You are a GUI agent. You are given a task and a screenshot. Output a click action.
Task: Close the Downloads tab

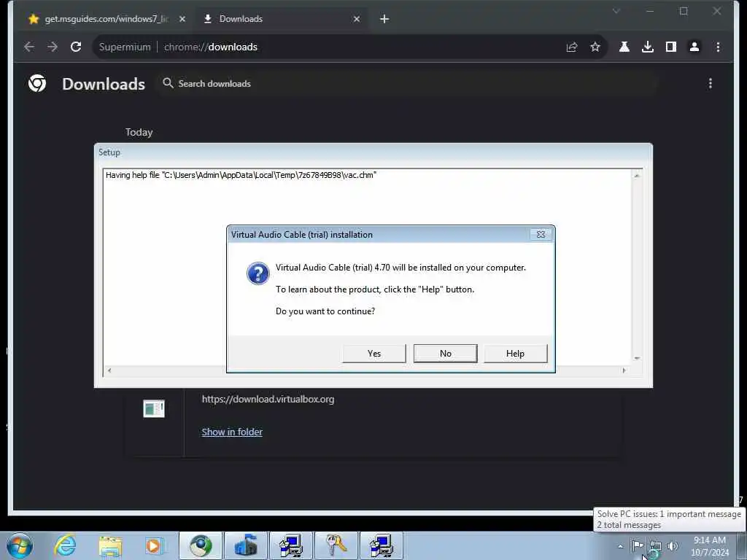tap(356, 19)
